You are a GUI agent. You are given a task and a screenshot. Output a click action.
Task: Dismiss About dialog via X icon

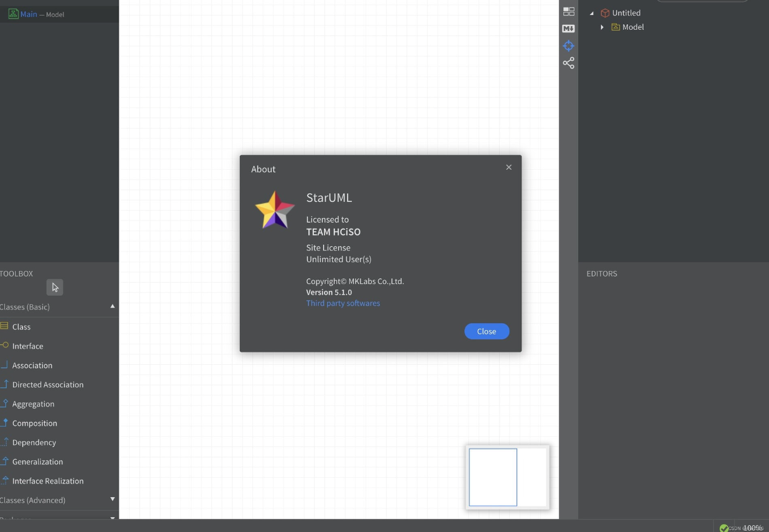tap(509, 167)
